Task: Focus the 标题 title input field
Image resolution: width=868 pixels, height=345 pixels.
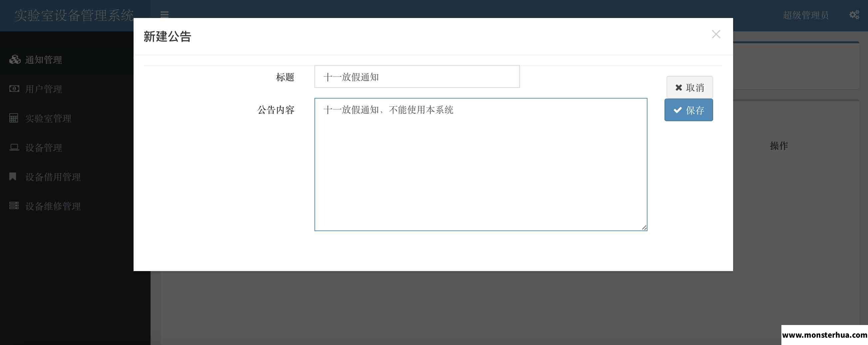Action: pyautogui.click(x=417, y=77)
